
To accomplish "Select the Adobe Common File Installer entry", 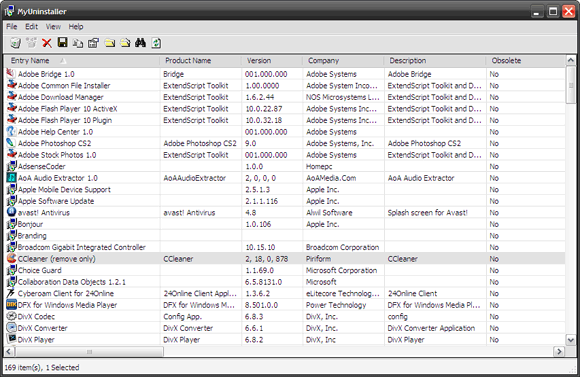I will (x=64, y=85).
